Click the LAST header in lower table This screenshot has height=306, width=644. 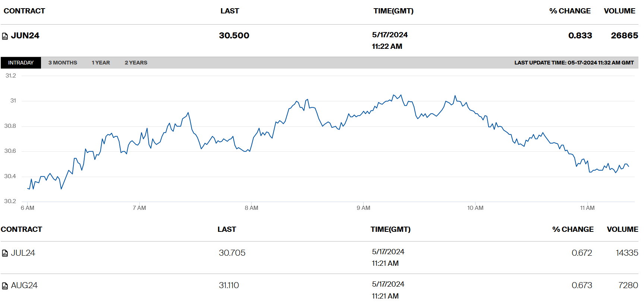(x=227, y=230)
